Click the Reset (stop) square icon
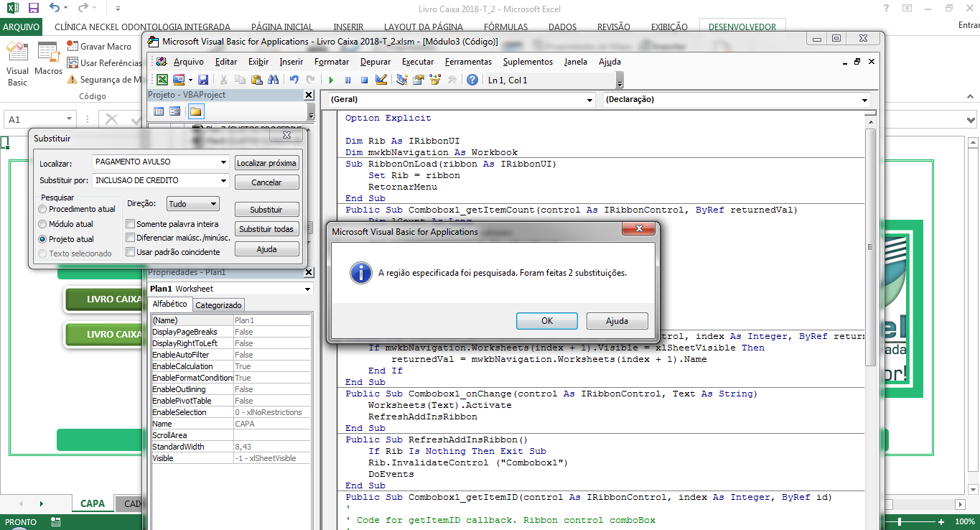Screen dimensions: 980x530 coord(364,80)
